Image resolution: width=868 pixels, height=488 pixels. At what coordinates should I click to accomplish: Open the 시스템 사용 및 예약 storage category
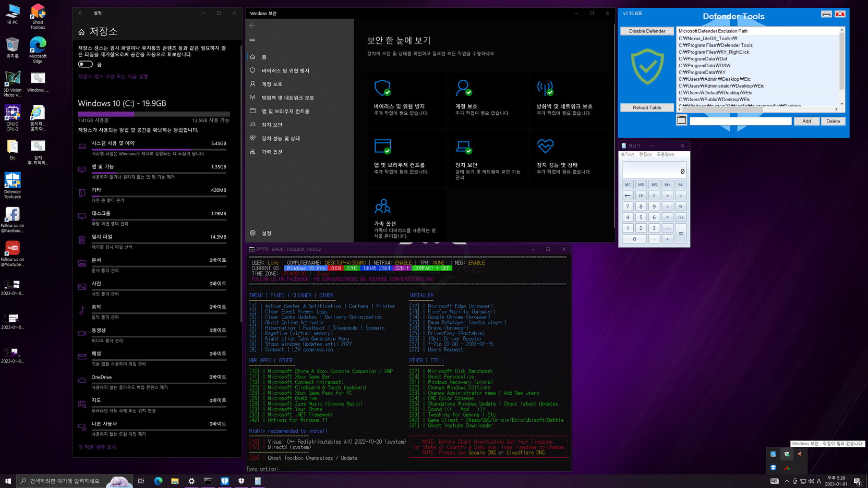point(153,148)
